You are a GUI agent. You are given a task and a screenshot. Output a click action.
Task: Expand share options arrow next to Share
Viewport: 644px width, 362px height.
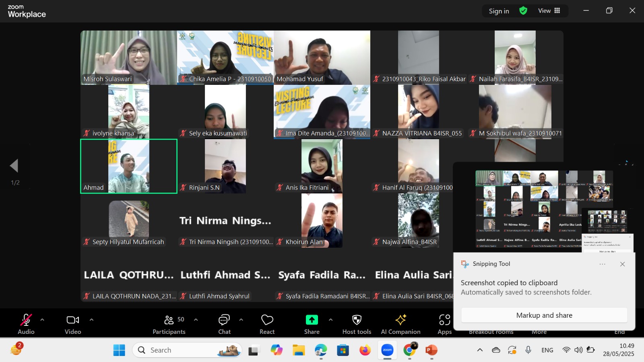point(330,320)
